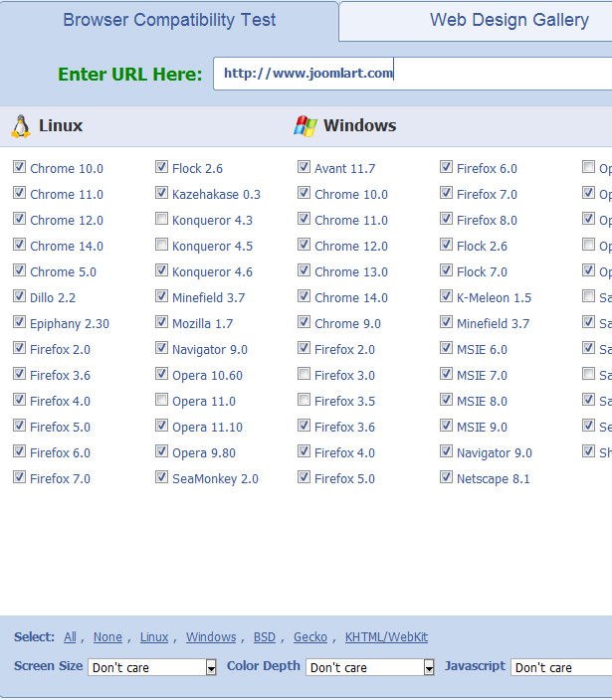Click Linux Firefox 7.0 label
This screenshot has height=700, width=612.
coord(60,479)
